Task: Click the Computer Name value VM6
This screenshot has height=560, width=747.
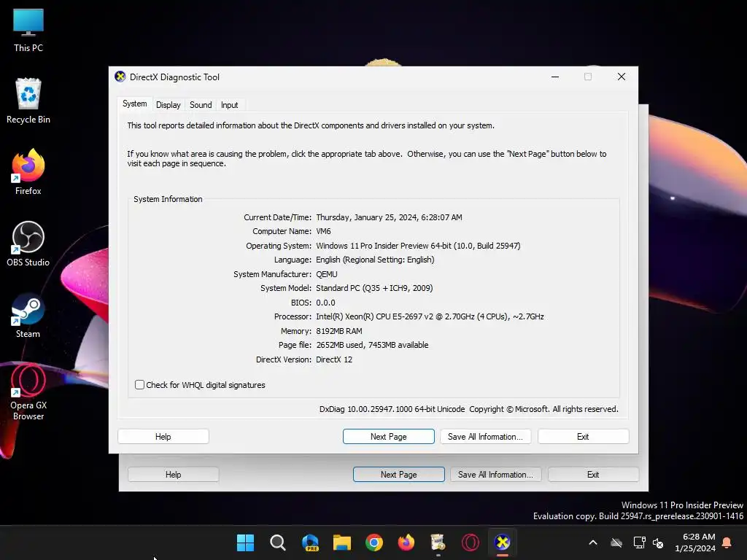Action: coord(323,231)
